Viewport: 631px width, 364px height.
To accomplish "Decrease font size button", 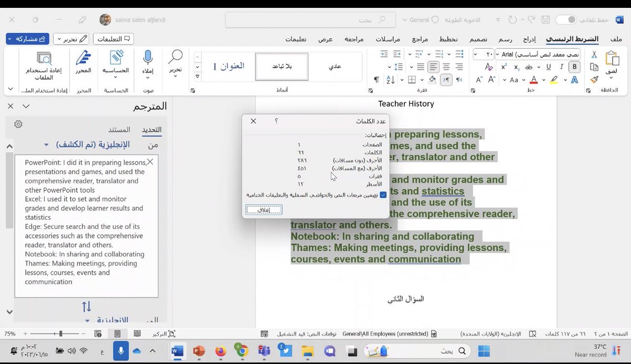I will pyautogui.click(x=479, y=80).
